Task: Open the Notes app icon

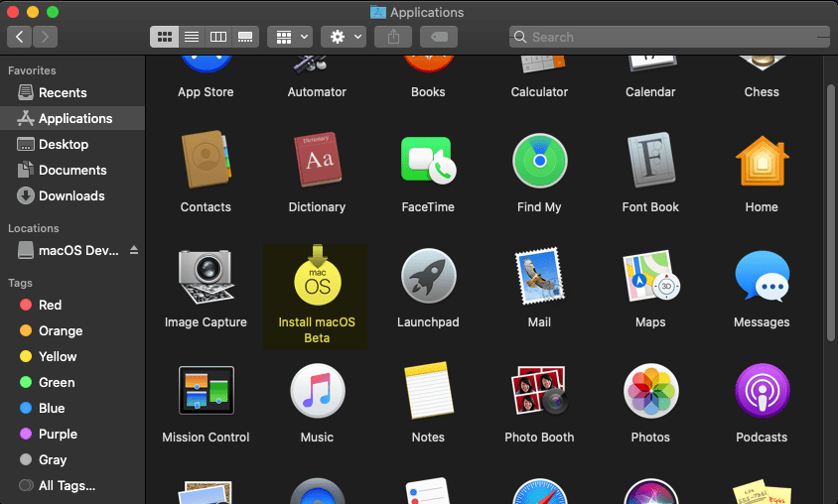Action: pos(428,391)
